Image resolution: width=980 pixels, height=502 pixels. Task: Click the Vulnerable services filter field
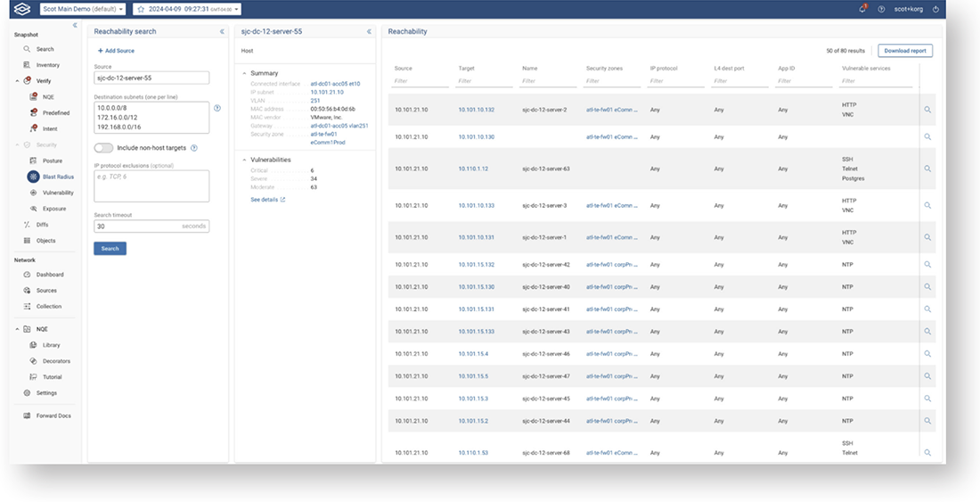pyautogui.click(x=877, y=81)
